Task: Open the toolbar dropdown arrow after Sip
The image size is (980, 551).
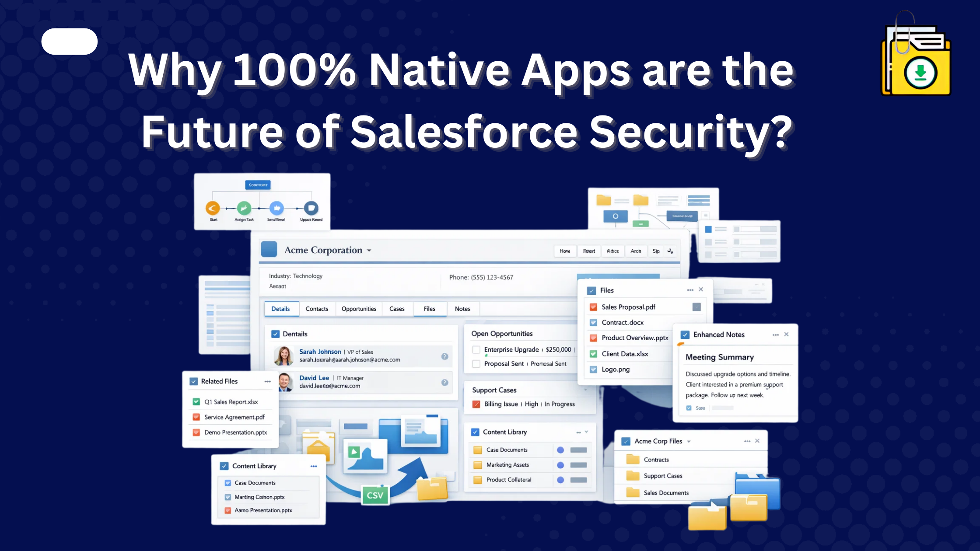Action: click(x=670, y=251)
